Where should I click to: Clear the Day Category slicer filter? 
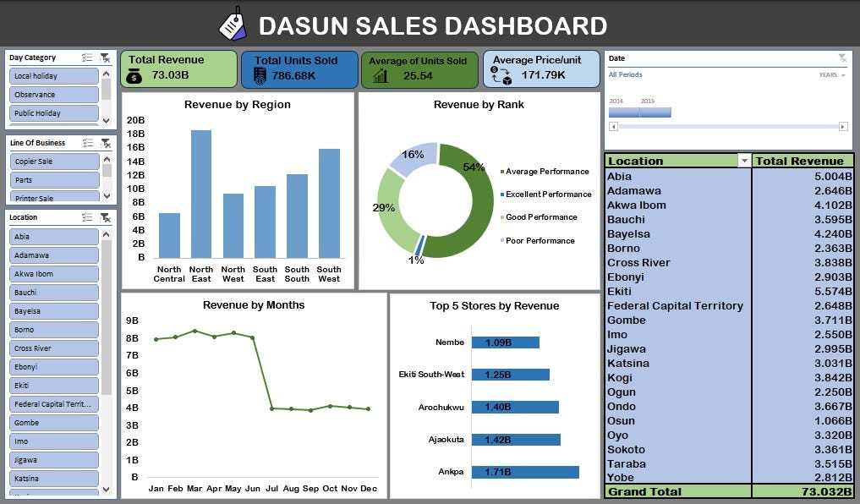coord(105,59)
